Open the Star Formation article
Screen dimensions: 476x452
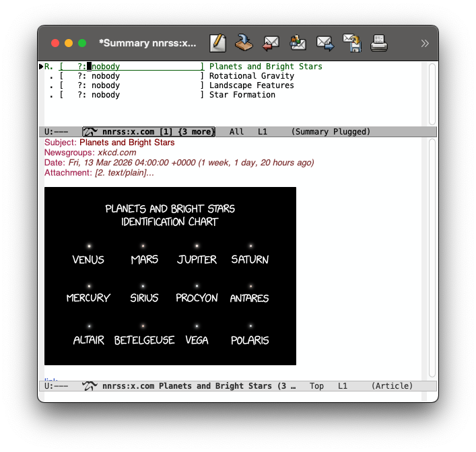[242, 95]
